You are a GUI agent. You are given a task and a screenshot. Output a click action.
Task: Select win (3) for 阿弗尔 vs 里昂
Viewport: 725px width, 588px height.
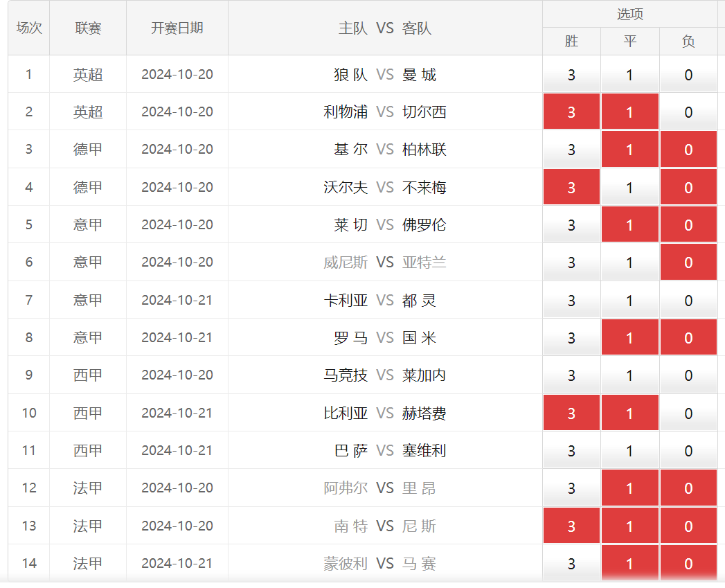point(571,488)
